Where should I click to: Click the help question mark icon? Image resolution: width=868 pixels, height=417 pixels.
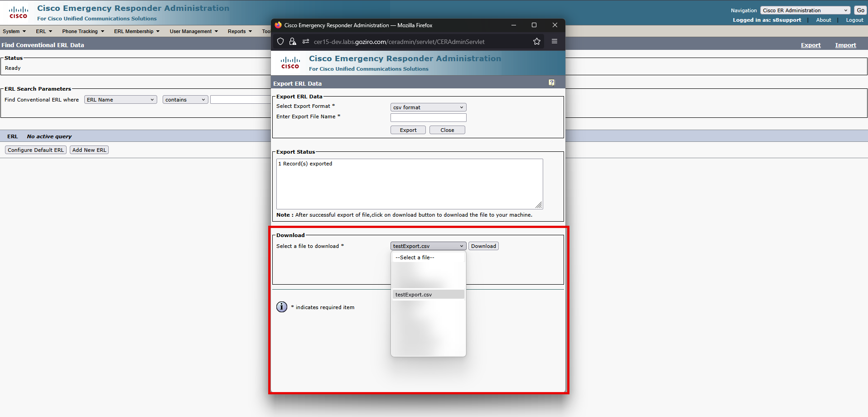(x=551, y=82)
